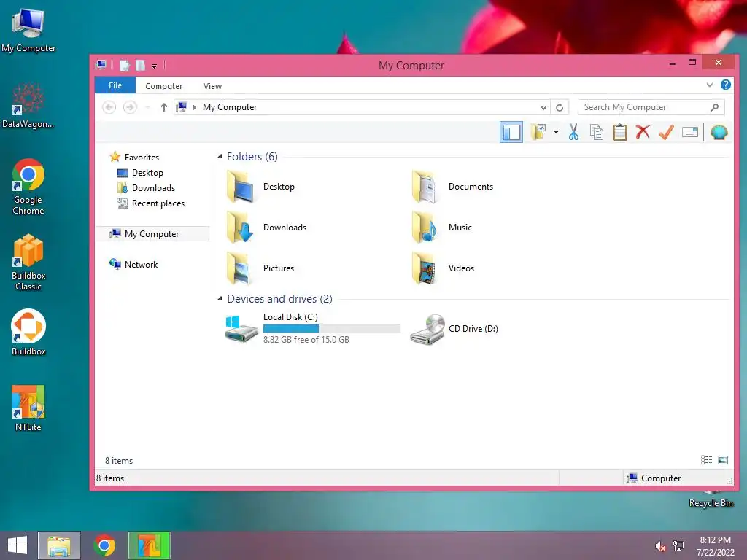This screenshot has height=560, width=747.
Task: Select Recent places under Favorites
Action: 158,203
